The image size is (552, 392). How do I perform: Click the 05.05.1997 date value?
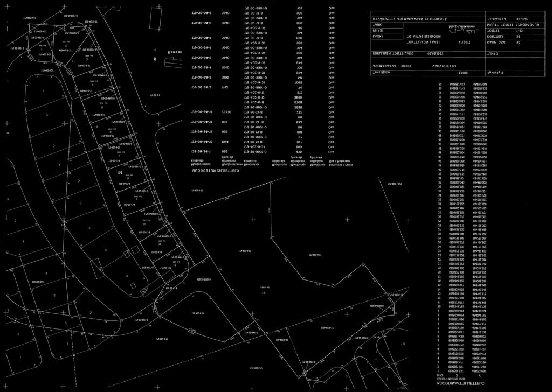[x=435, y=54]
